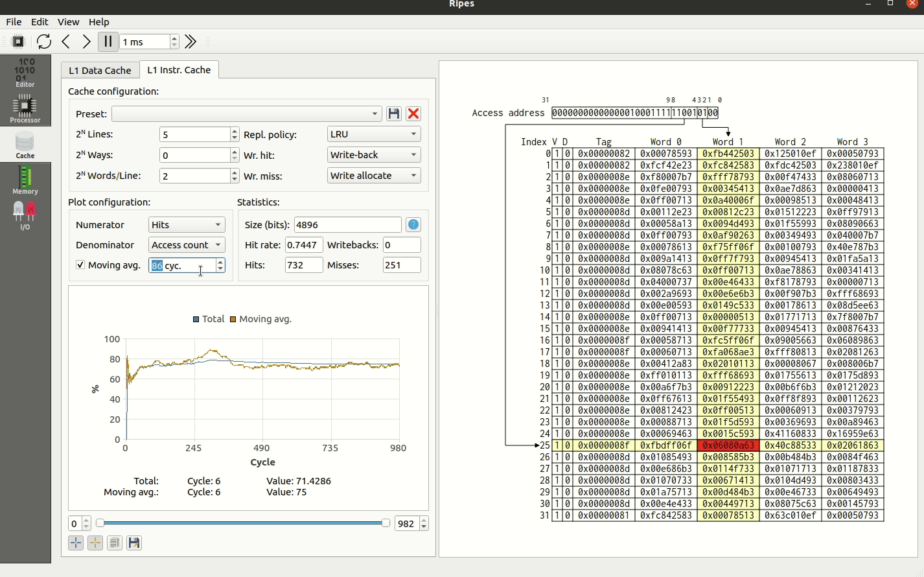Expand the Wr. hit Write-back dropdown

[374, 155]
